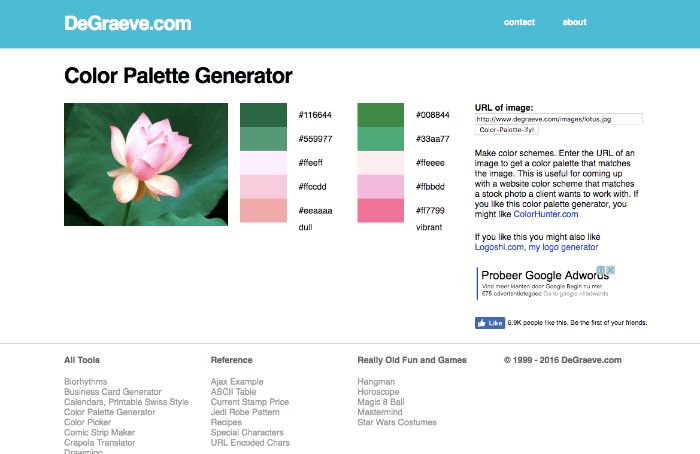The width and height of the screenshot is (700, 454).
Task: Click the #33aa77 green swatch
Action: pos(380,139)
